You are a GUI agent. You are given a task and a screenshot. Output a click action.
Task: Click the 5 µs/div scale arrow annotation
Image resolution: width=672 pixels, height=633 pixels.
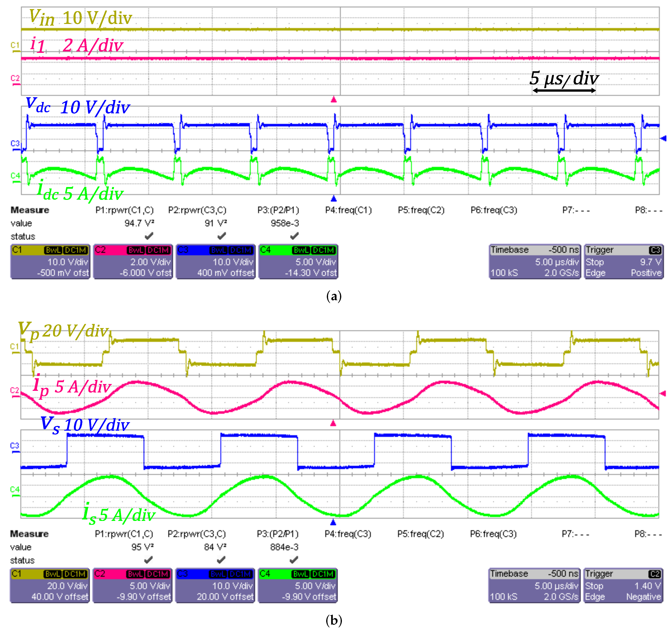[564, 90]
